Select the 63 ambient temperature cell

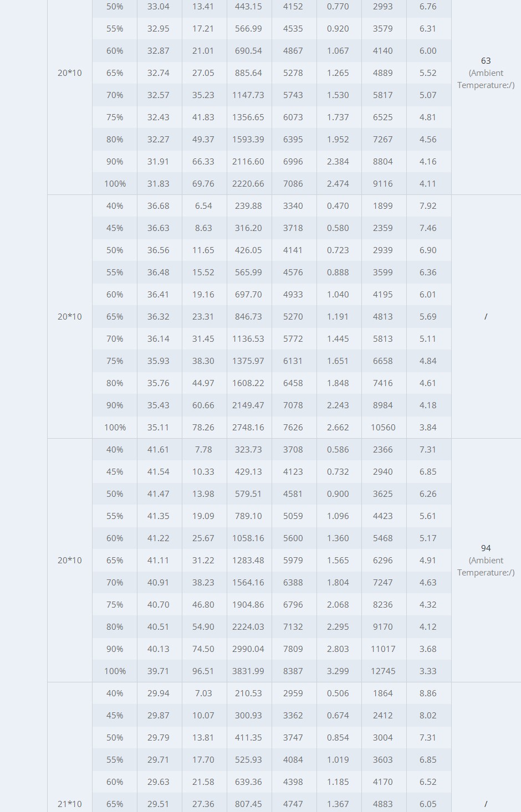pyautogui.click(x=486, y=73)
